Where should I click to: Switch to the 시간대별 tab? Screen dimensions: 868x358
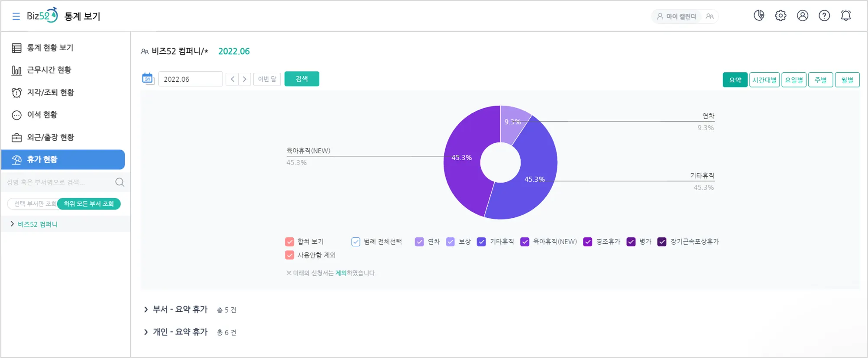coord(764,80)
